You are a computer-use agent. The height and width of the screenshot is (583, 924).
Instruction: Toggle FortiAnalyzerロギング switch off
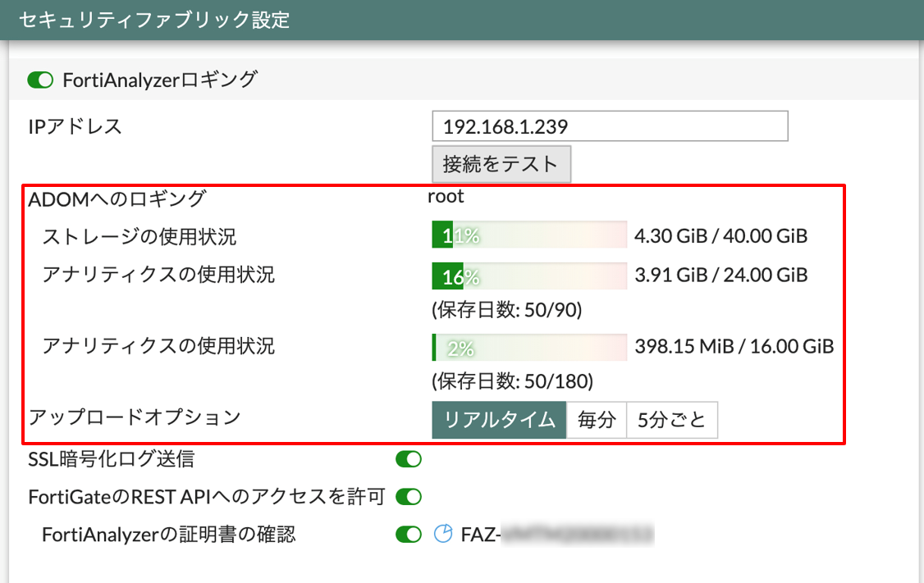click(x=41, y=80)
